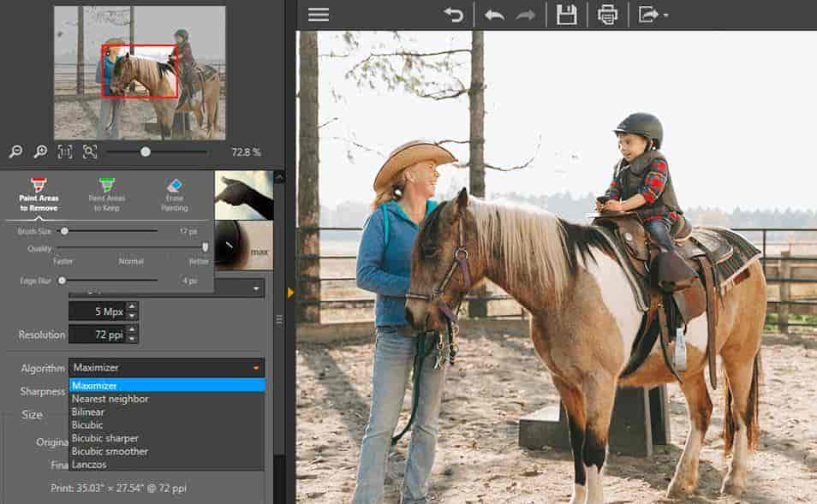This screenshot has width=817, height=504.
Task: Select the Erase Painting tool
Action: tap(174, 194)
